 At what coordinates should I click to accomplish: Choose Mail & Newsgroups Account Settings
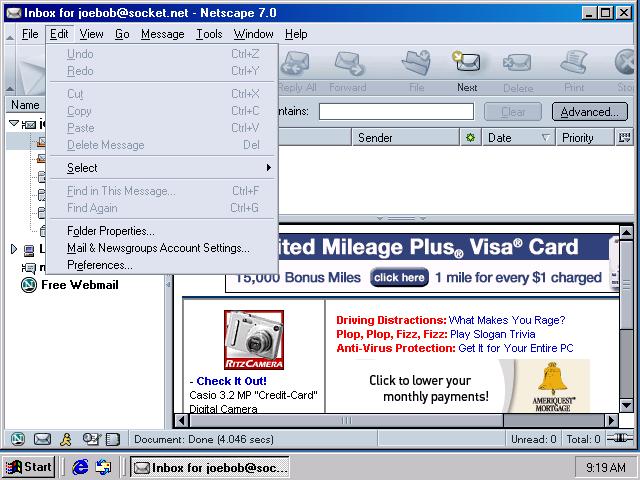pyautogui.click(x=162, y=248)
